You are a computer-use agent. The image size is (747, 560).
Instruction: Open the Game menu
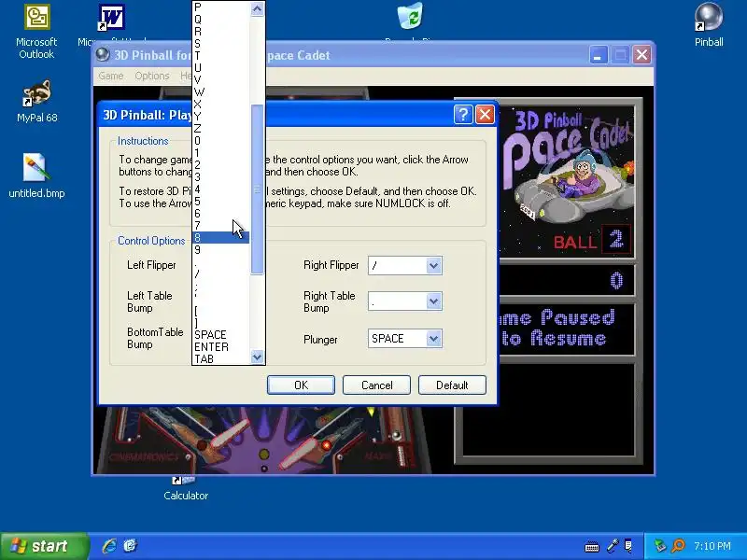point(111,76)
